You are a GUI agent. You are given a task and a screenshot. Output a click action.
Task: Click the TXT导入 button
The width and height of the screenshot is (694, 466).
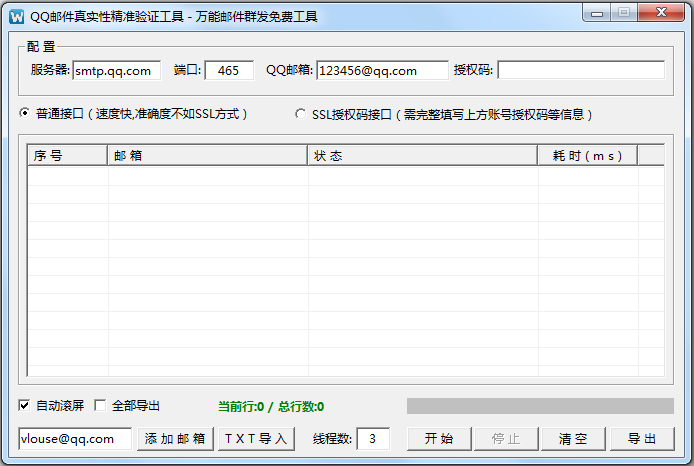256,439
